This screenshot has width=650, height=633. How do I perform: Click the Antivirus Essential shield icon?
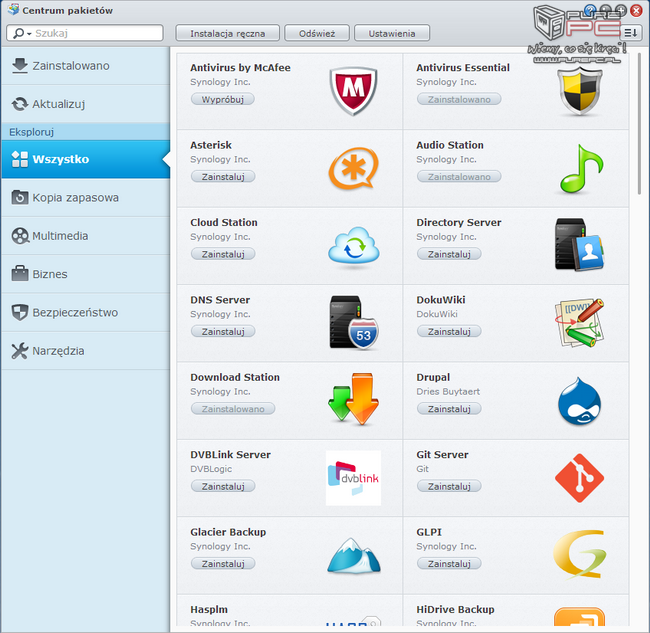[580, 91]
